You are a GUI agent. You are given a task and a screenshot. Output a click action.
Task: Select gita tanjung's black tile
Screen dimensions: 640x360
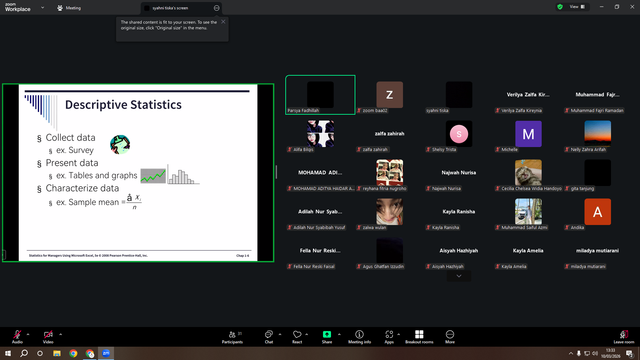tap(598, 173)
